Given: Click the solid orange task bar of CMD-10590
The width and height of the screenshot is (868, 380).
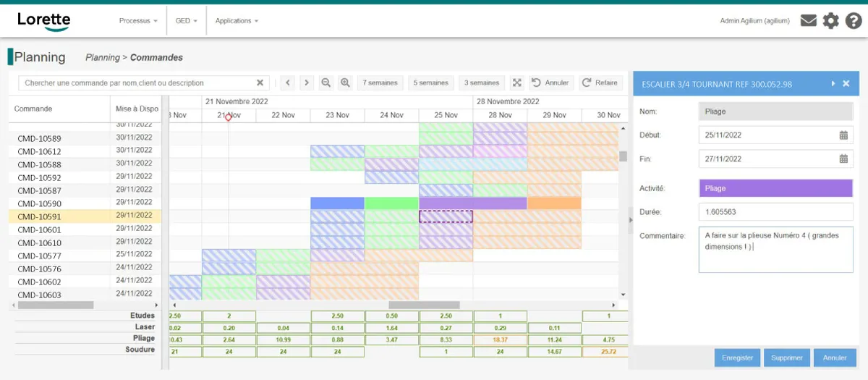Looking at the screenshot, I should (554, 203).
